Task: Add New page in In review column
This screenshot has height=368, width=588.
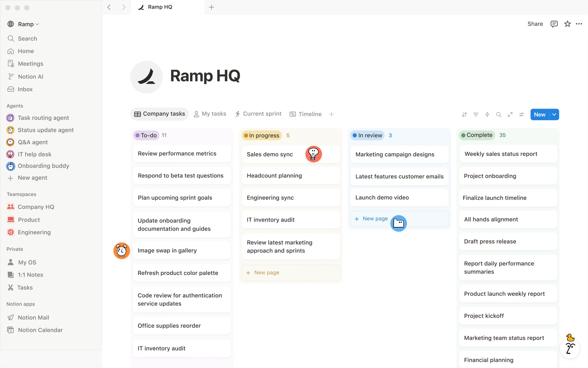Action: [x=399, y=219]
